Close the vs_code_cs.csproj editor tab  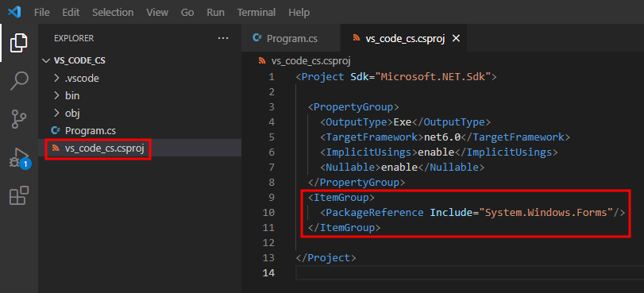(456, 39)
